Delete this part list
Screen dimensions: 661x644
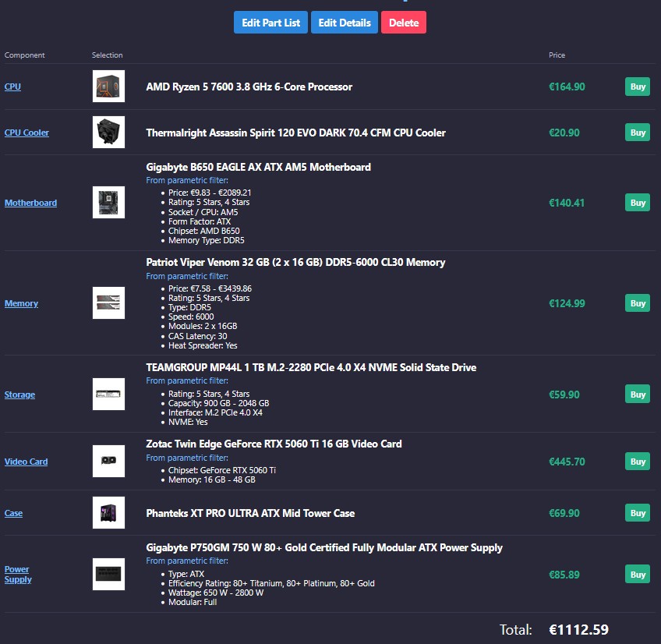point(404,23)
